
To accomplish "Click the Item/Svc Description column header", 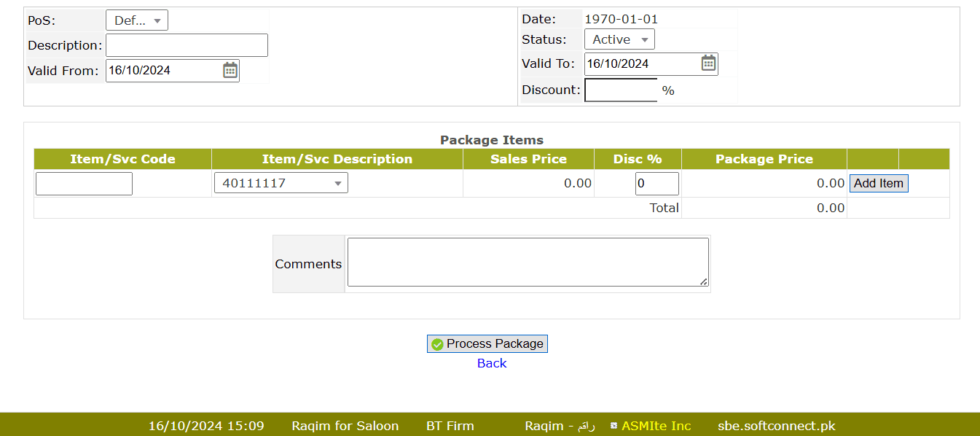I will (x=337, y=159).
